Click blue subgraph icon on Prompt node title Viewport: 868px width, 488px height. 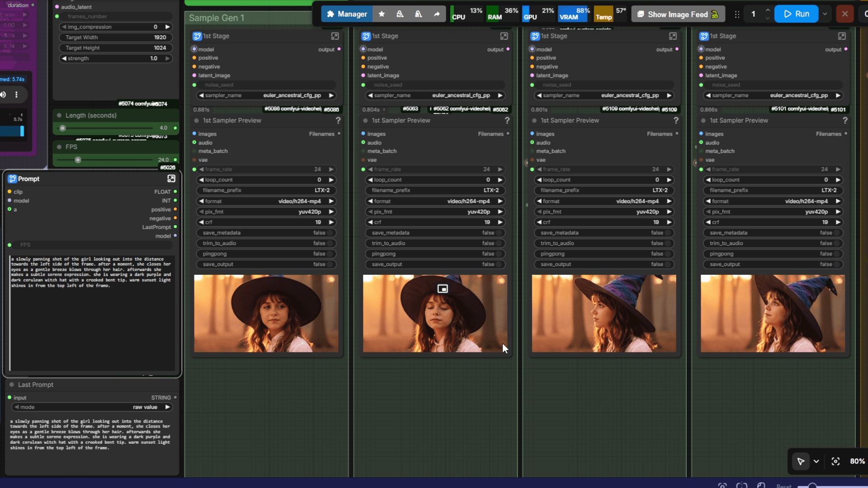tap(12, 179)
